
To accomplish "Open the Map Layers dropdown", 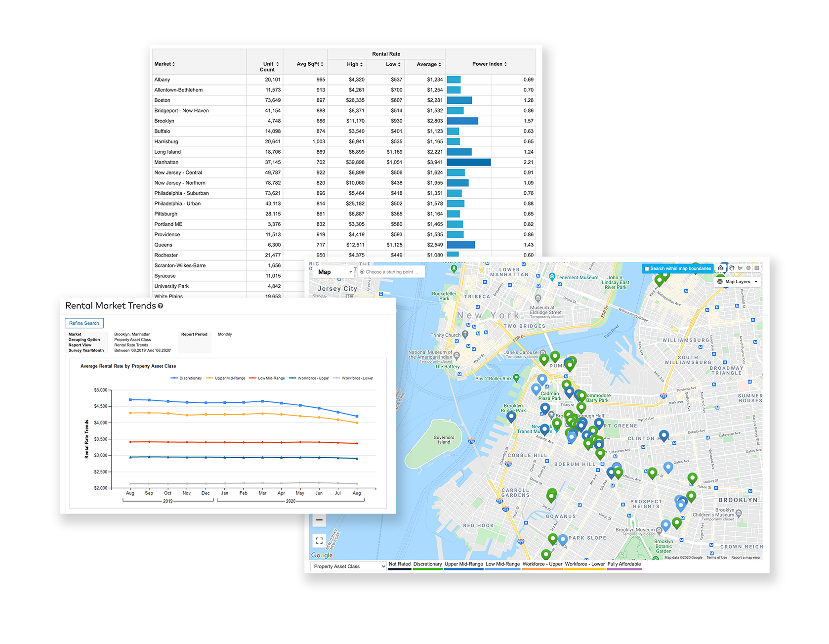I will [737, 282].
